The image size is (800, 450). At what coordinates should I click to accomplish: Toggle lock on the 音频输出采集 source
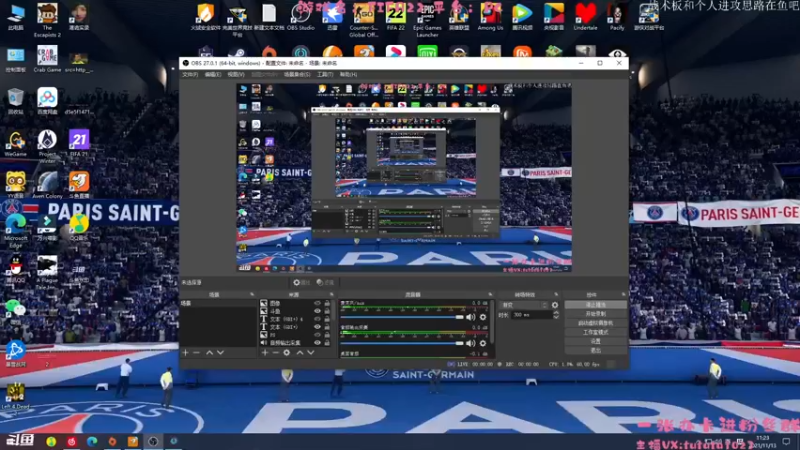point(327,343)
